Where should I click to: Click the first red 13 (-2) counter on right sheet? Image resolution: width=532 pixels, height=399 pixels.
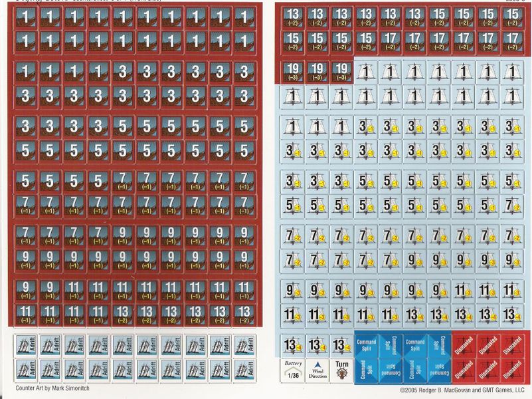pyautogui.click(x=293, y=17)
